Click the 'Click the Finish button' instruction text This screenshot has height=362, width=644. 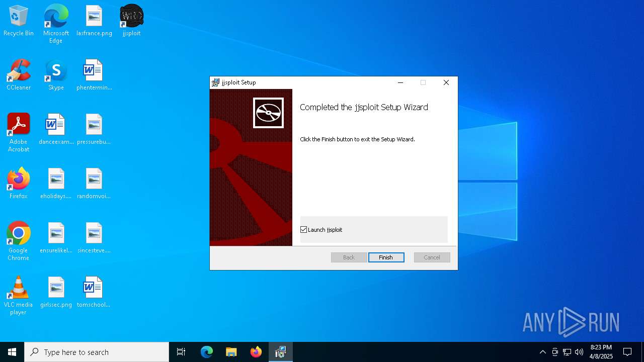pyautogui.click(x=357, y=139)
